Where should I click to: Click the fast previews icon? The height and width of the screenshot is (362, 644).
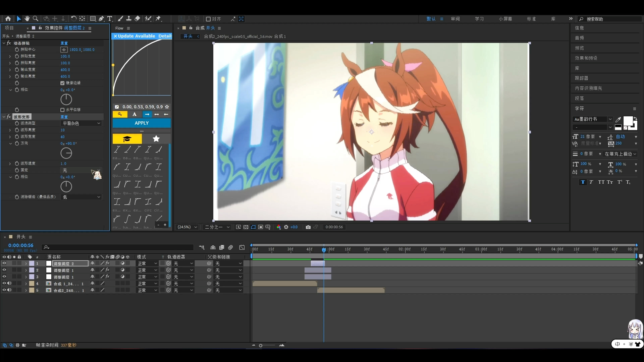click(x=238, y=227)
